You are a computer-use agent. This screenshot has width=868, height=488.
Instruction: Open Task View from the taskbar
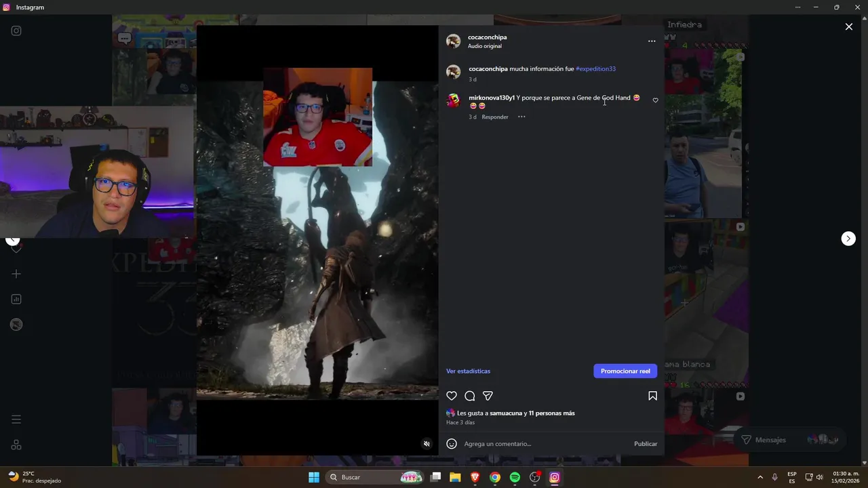[x=436, y=477]
